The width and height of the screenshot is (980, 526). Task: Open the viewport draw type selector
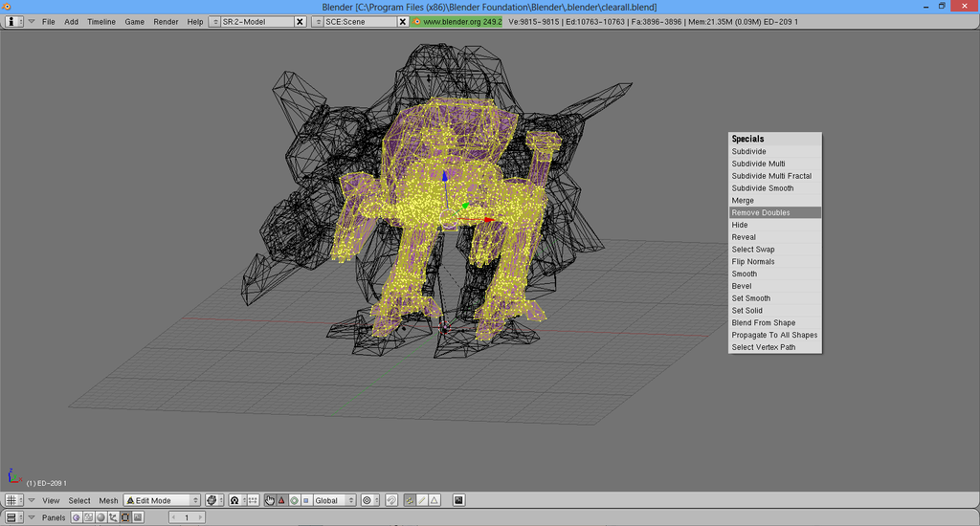coord(214,500)
